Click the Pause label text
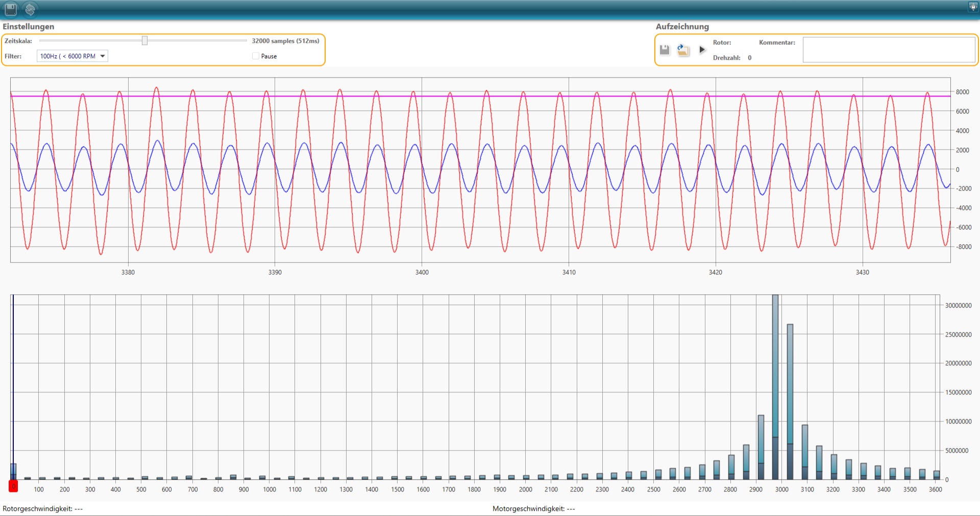 pyautogui.click(x=269, y=56)
